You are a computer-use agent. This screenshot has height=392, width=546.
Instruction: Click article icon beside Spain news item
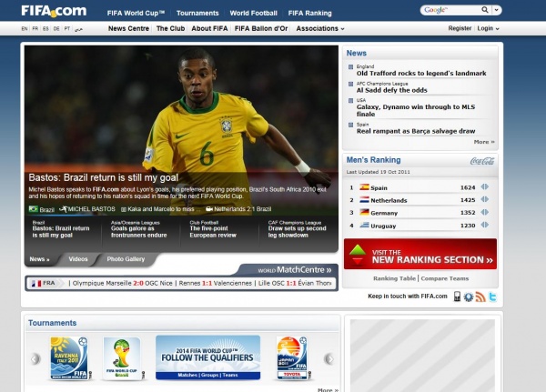pyautogui.click(x=350, y=125)
